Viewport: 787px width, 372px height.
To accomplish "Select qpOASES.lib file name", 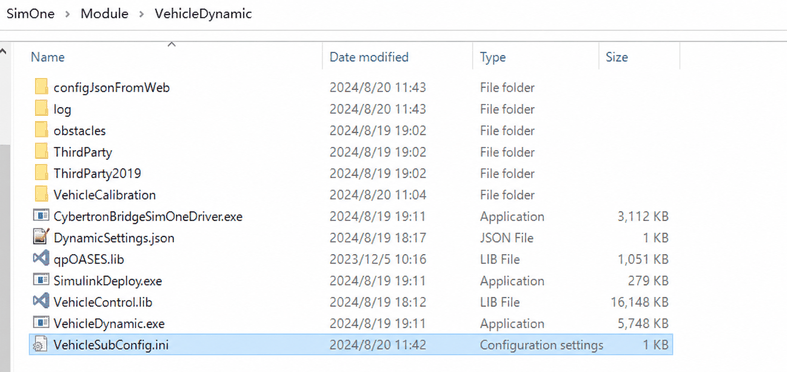I will click(x=89, y=260).
